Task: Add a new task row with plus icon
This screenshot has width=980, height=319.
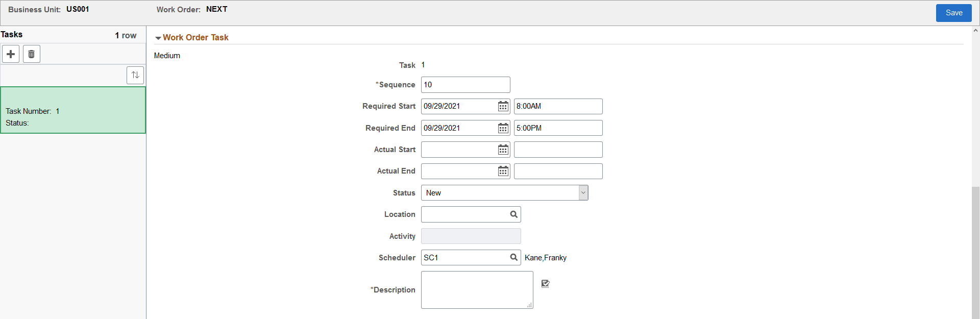Action: (11, 54)
